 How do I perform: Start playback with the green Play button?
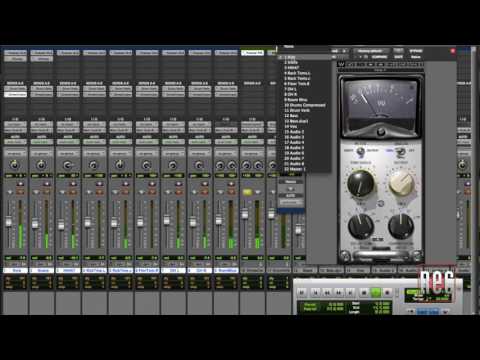(375, 292)
